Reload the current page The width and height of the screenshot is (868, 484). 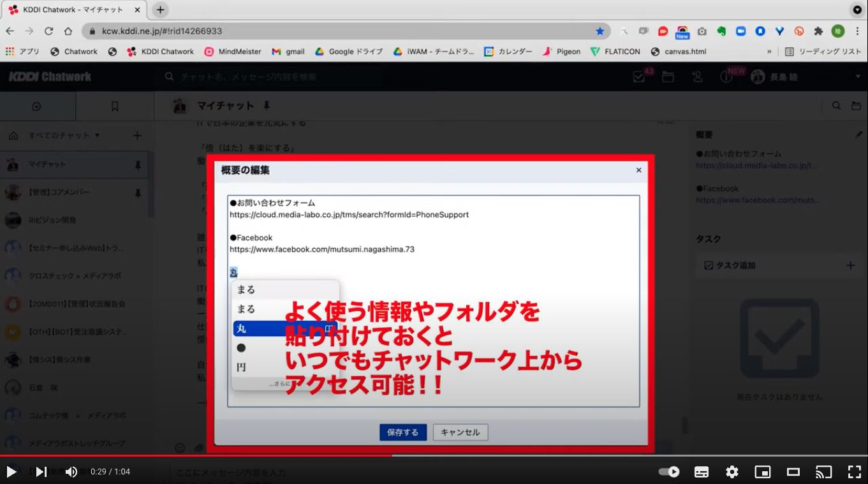point(48,31)
